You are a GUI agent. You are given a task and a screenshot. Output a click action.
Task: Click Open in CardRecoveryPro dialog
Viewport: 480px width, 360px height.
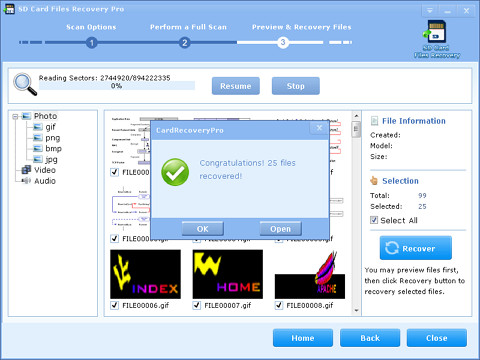(x=281, y=229)
